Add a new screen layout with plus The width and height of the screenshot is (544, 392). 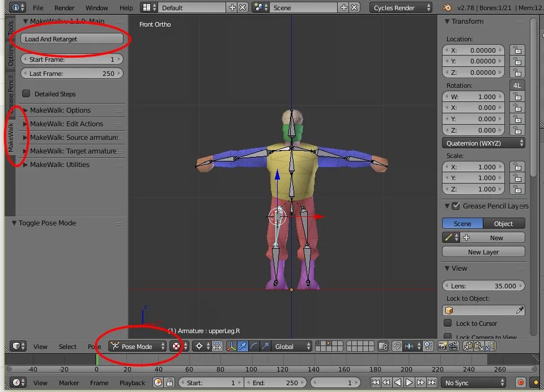click(x=232, y=7)
